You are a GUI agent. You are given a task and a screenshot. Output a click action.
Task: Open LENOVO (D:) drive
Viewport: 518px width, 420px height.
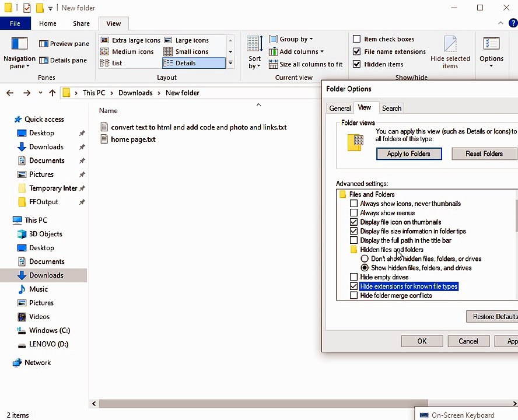43,344
